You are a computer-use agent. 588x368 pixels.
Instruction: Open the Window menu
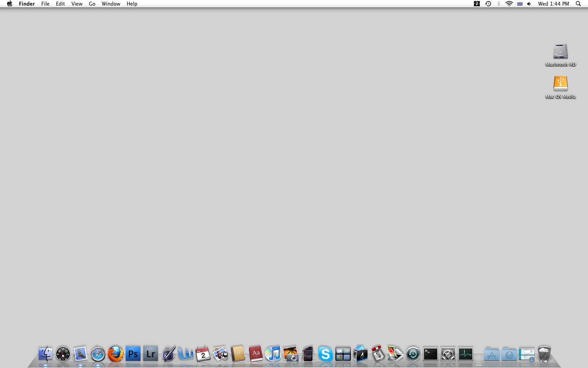tap(111, 4)
